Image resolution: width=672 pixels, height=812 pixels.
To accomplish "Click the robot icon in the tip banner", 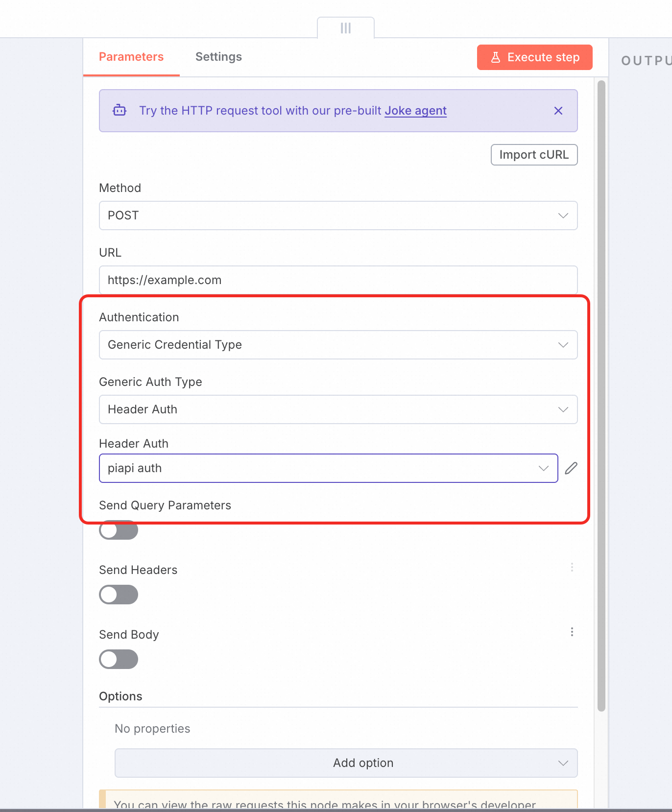I will tap(120, 111).
